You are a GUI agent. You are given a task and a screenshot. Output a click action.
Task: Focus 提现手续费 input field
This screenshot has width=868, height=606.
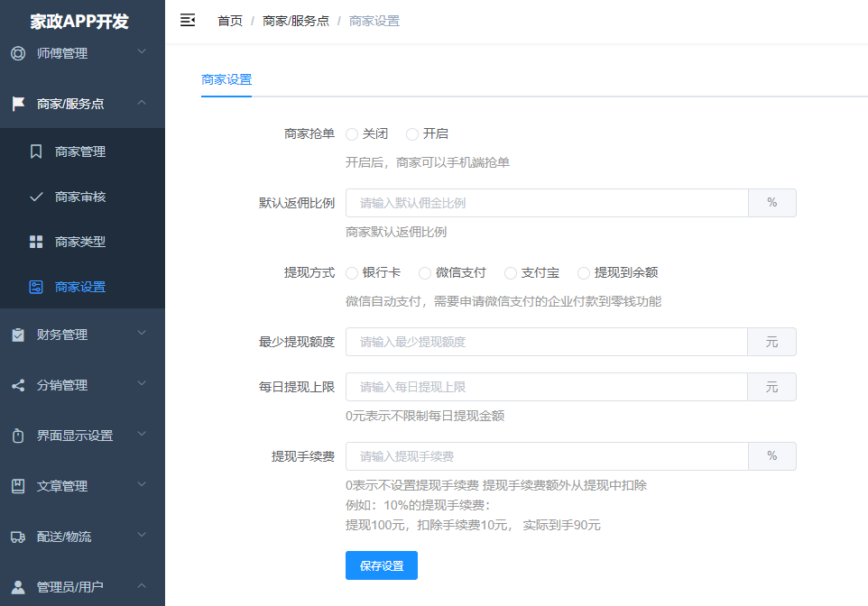tap(547, 456)
